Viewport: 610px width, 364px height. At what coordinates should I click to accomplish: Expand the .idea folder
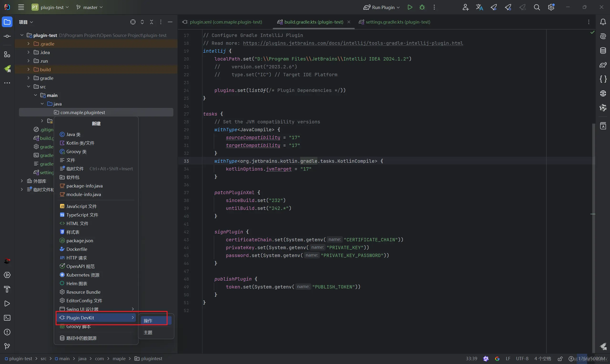click(28, 52)
